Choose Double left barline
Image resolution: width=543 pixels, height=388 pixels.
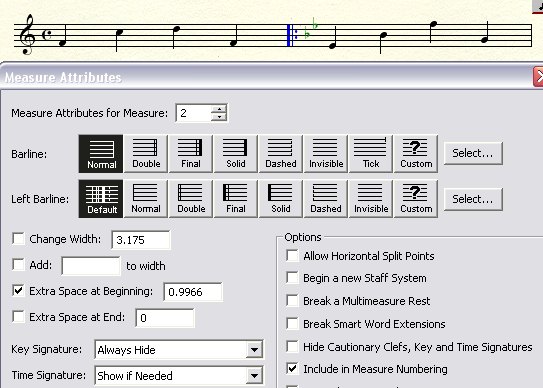(190, 199)
